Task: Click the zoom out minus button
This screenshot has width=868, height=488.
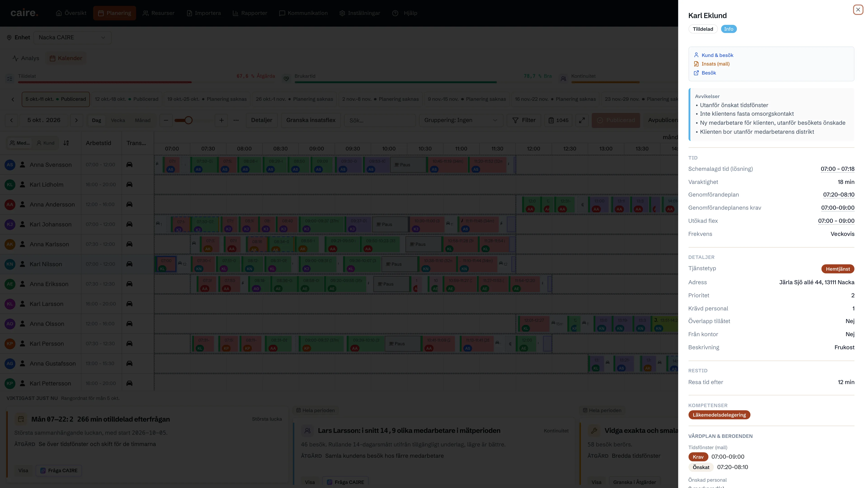Action: tap(166, 120)
